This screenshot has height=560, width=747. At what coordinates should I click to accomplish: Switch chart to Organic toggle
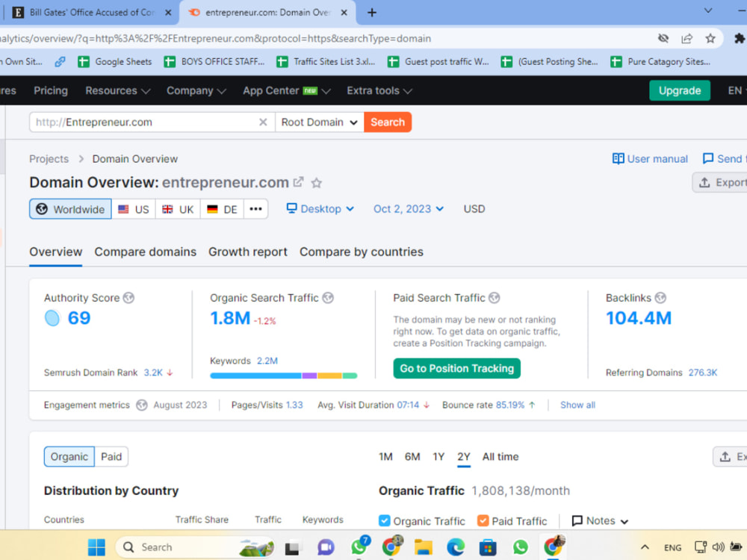pos(69,457)
